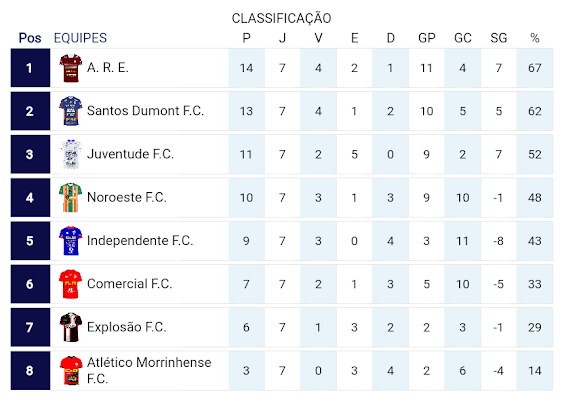Click the CLASSIFICAÇÃO table title

click(x=281, y=18)
